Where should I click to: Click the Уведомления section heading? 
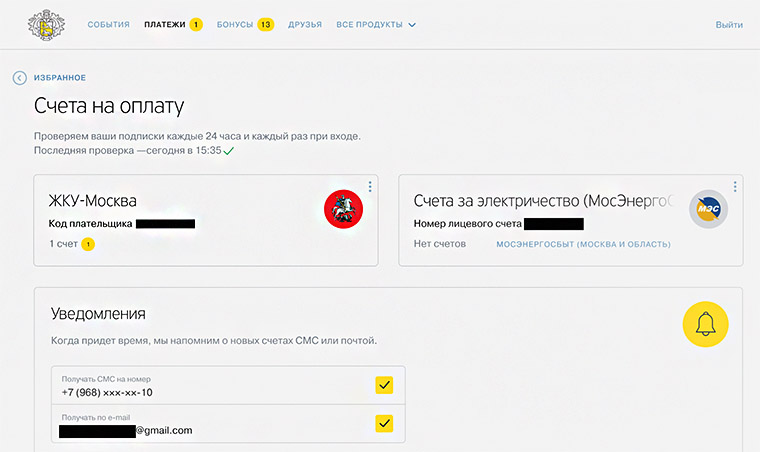click(98, 314)
